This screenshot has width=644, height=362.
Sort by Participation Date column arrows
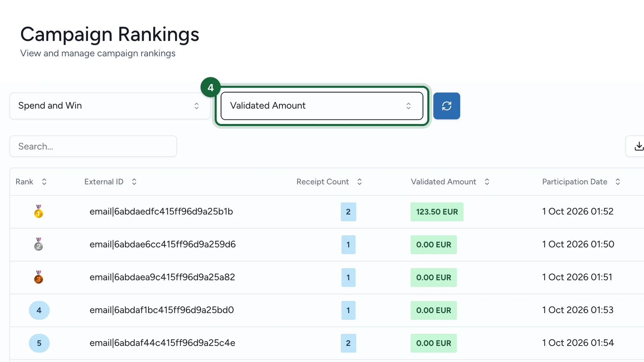point(617,182)
